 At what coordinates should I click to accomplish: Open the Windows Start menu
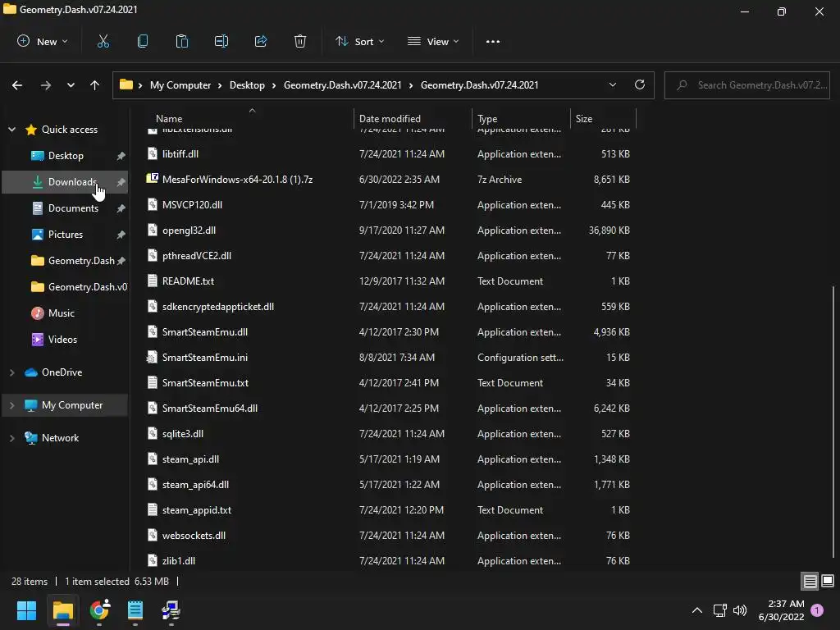tap(26, 610)
